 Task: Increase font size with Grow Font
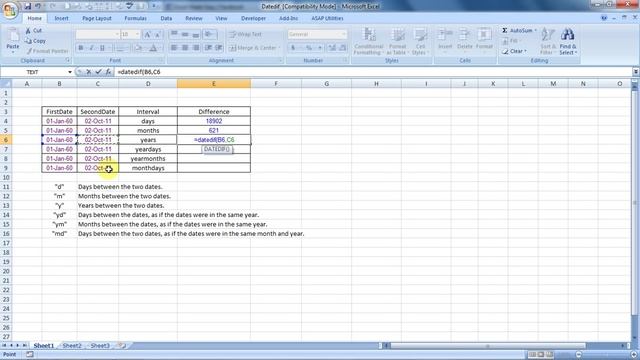pos(147,35)
